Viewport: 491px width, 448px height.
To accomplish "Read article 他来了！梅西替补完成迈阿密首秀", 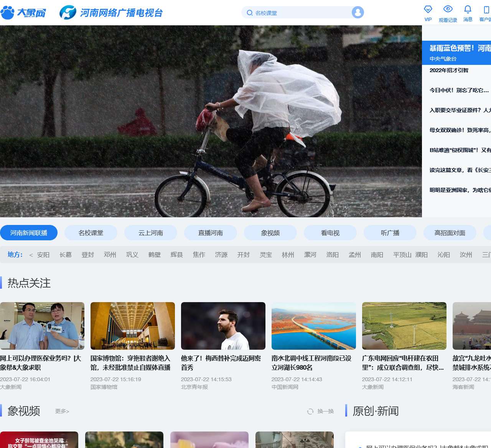I will pyautogui.click(x=221, y=363).
